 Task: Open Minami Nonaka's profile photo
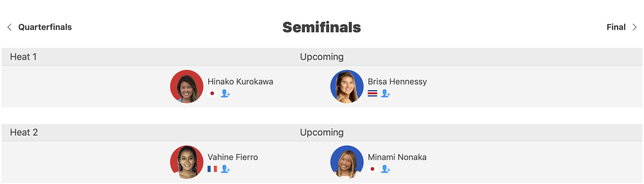tap(347, 162)
